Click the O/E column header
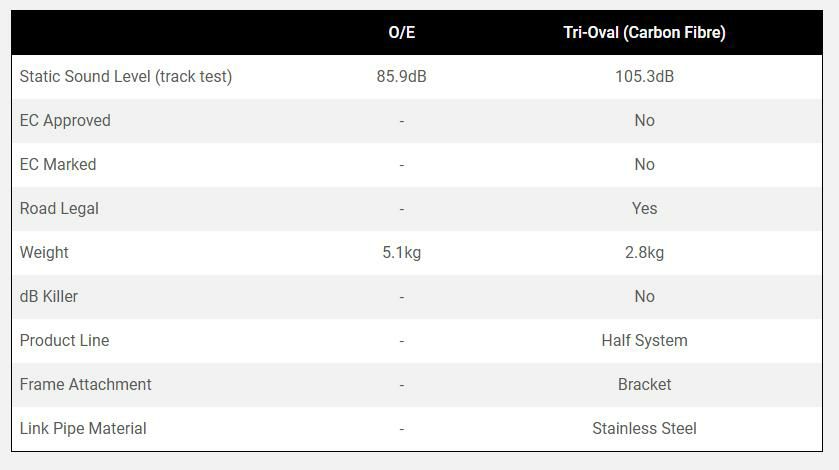This screenshot has height=470, width=839. pyautogui.click(x=401, y=32)
